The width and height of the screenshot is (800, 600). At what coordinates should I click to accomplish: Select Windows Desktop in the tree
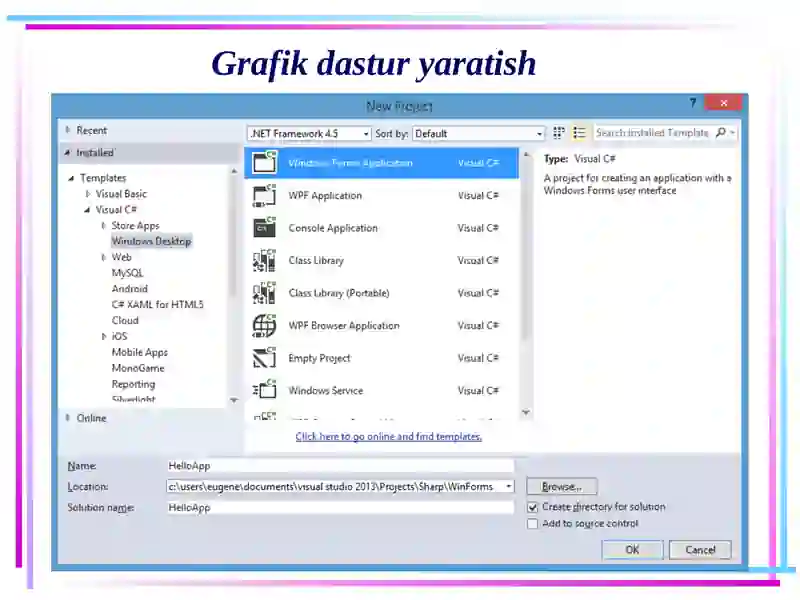coord(151,241)
